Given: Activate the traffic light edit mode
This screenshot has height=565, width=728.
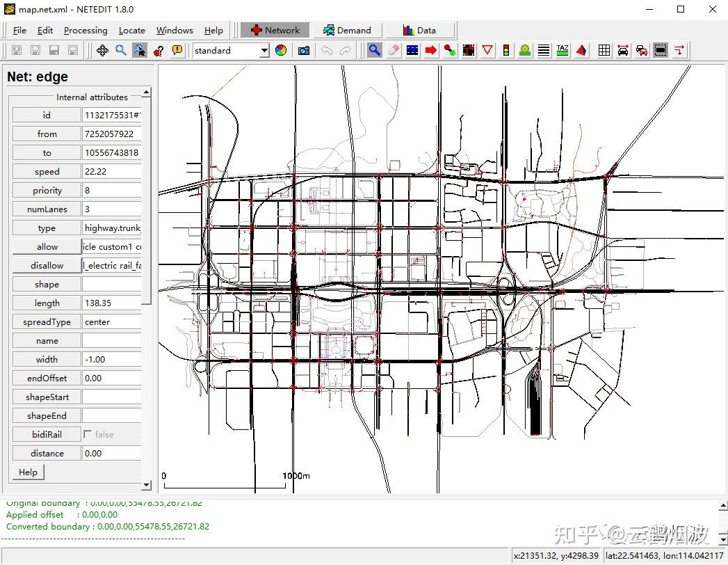Looking at the screenshot, I should (x=506, y=50).
